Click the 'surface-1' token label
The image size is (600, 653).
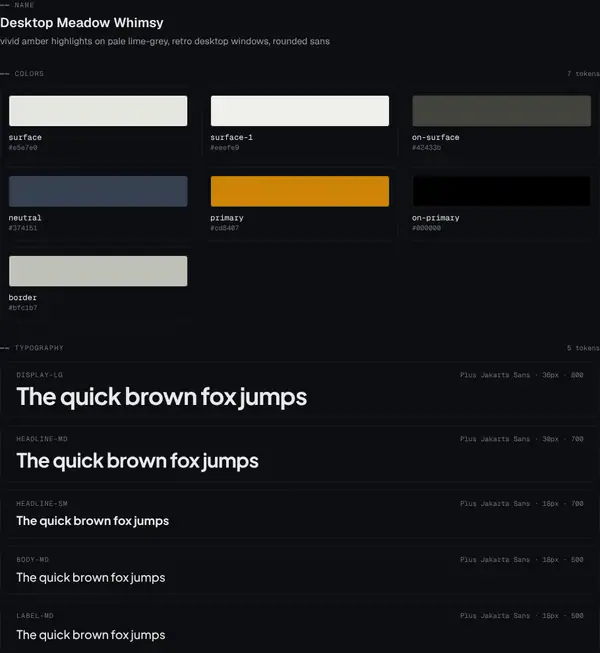pyautogui.click(x=232, y=137)
